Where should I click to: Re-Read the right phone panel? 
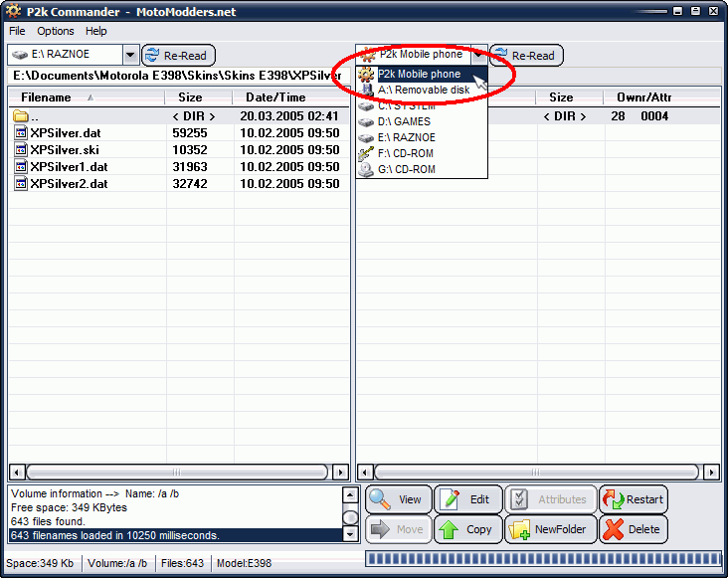[x=526, y=56]
